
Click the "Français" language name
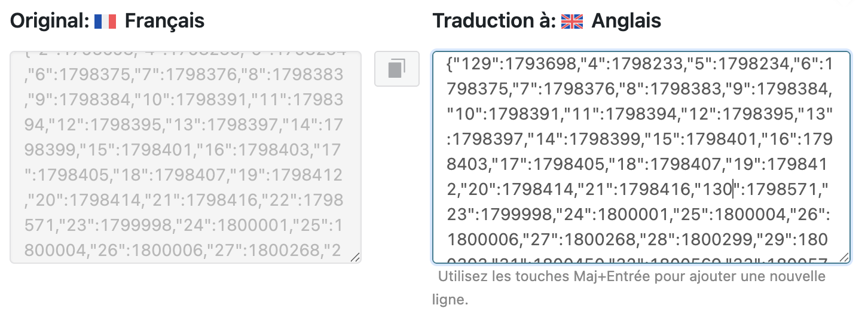[164, 22]
